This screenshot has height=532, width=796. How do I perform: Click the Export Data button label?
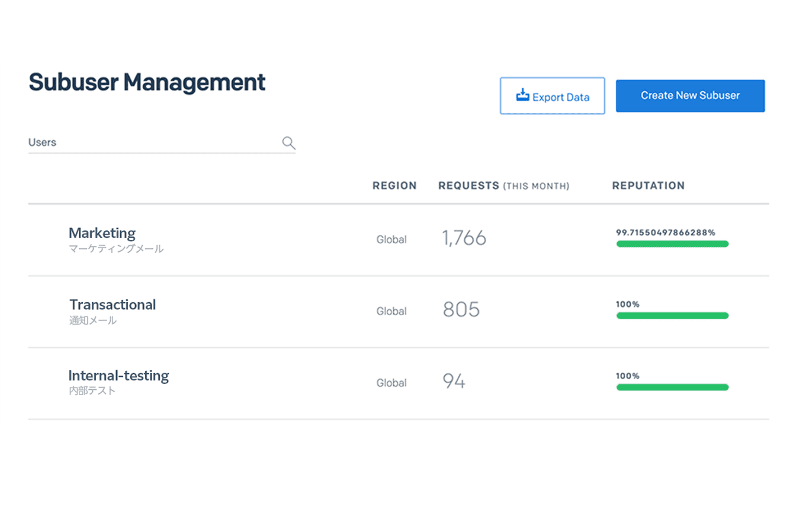click(x=560, y=97)
